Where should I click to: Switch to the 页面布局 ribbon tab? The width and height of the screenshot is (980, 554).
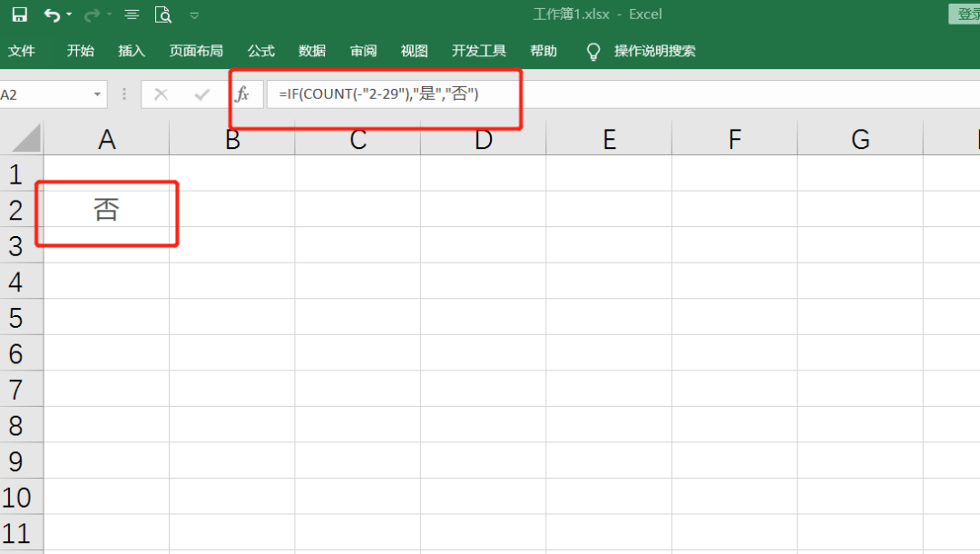196,51
